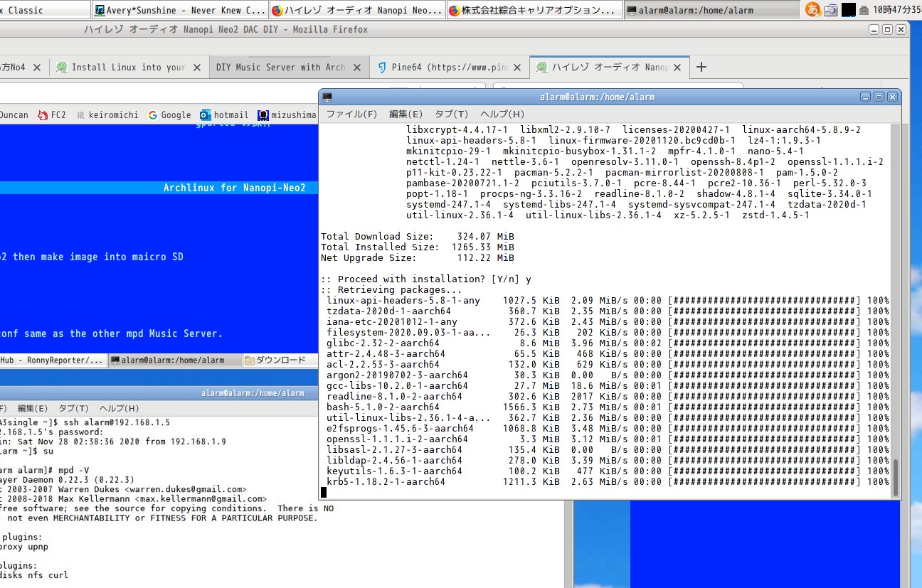922x588 pixels.
Task: Open the hotmail Outlook bookmark
Action: (224, 115)
